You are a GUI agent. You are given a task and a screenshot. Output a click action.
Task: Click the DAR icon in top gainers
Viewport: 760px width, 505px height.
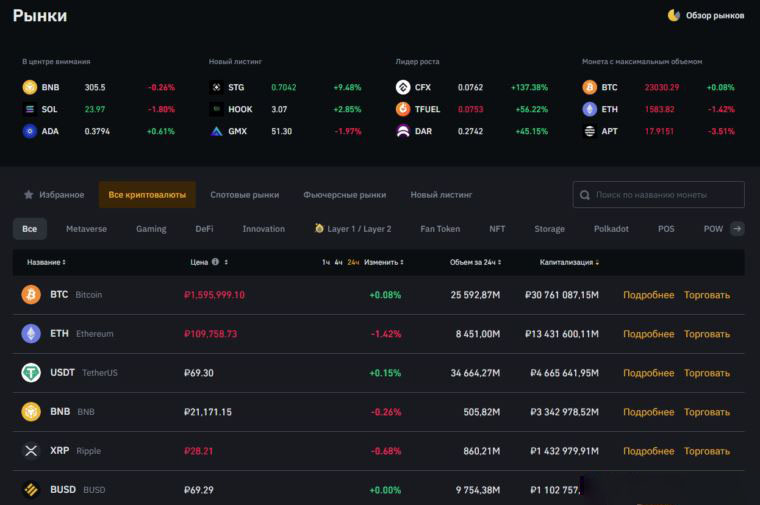pyautogui.click(x=403, y=131)
